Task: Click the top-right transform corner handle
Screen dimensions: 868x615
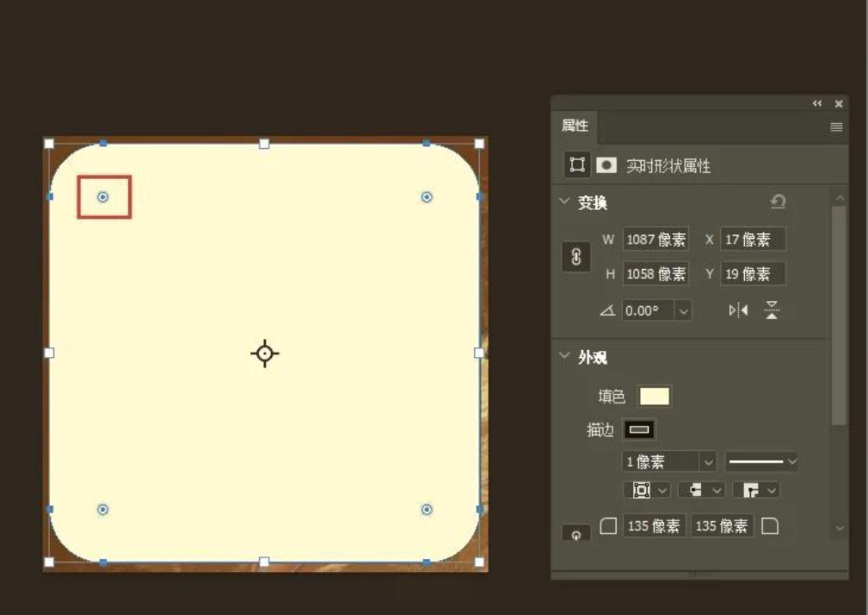Action: click(x=479, y=144)
